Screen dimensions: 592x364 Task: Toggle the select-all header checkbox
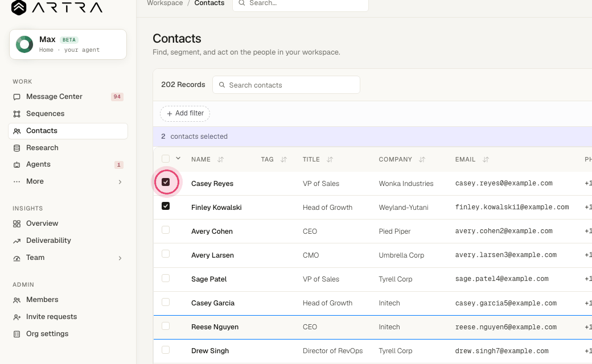point(166,159)
